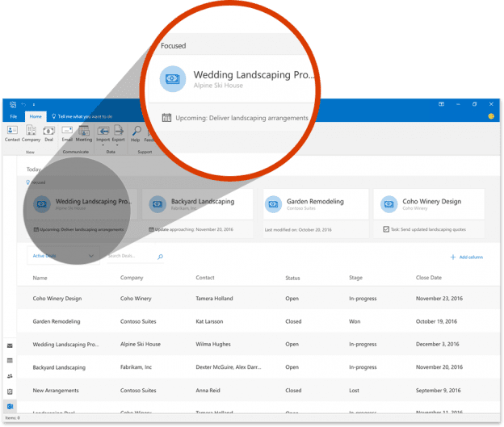This screenshot has width=504, height=427.
Task: Click contact Anna Reid
Action: coord(208,391)
